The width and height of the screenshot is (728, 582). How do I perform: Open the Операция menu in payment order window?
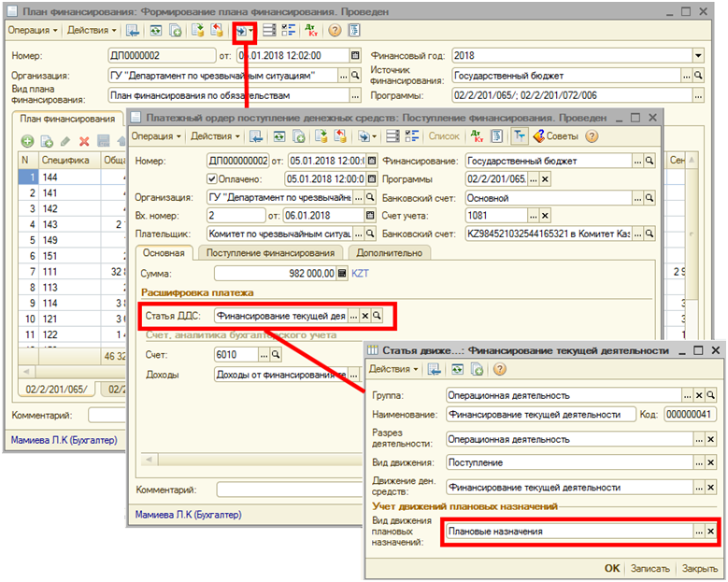tap(155, 136)
